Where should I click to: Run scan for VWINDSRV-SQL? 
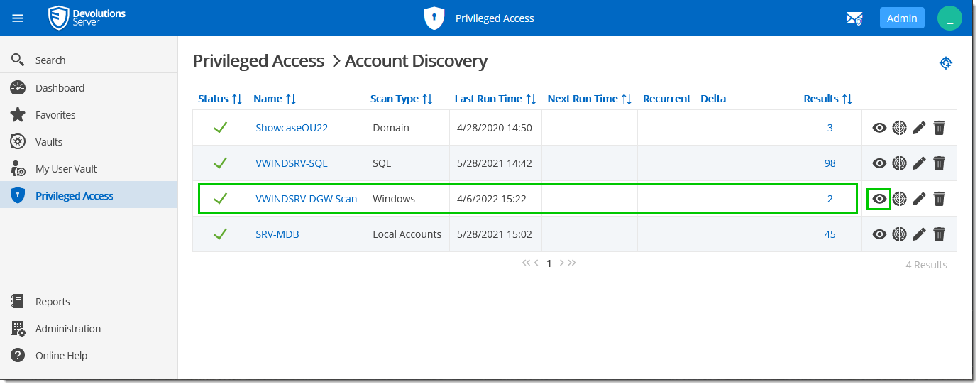899,163
